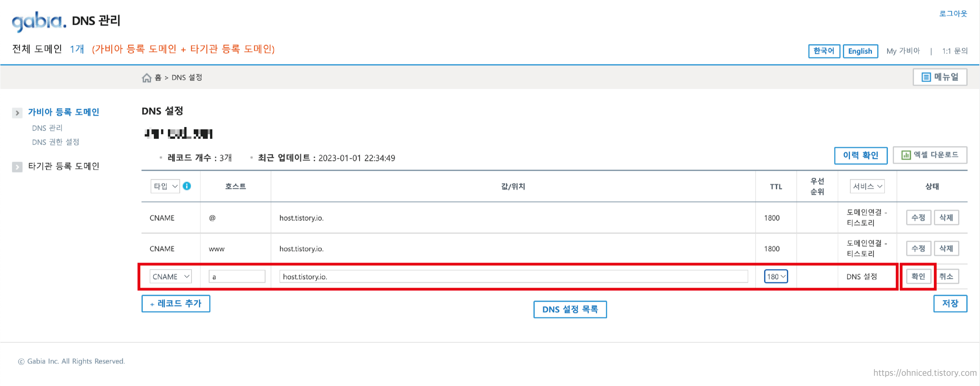Open DNS 관리 in sidebar
This screenshot has width=980, height=386.
coord(47,128)
